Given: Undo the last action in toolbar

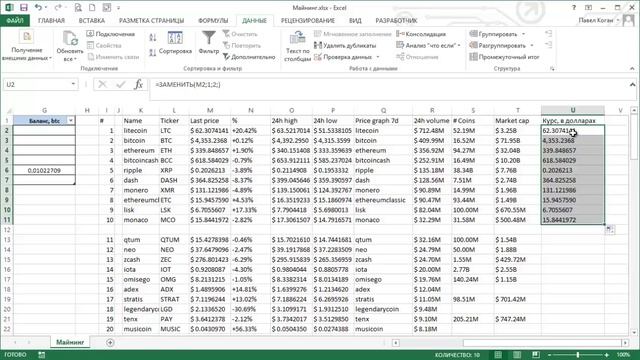Looking at the screenshot, I should [38, 8].
